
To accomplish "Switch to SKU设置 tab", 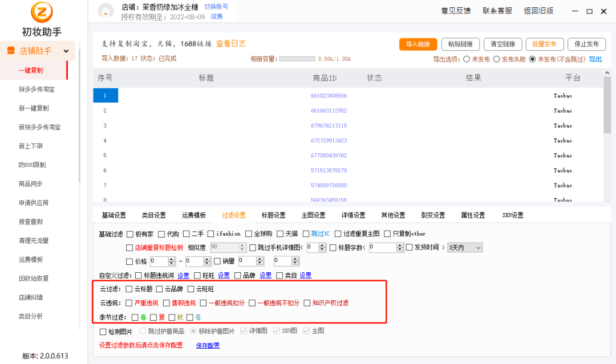I will (513, 215).
